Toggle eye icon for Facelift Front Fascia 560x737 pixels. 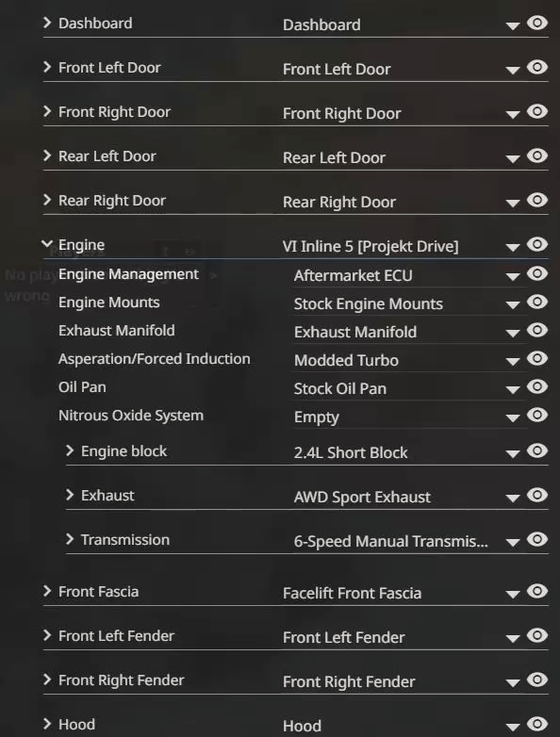pos(537,591)
